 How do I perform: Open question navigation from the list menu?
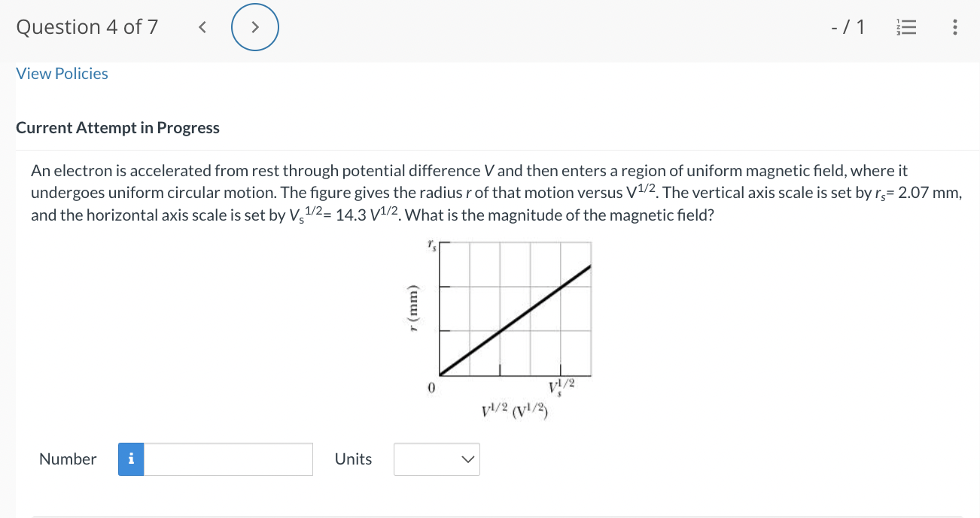(905, 26)
